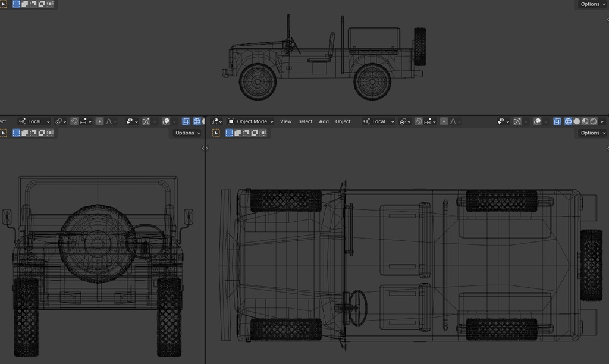
Task: Open the Object menu
Action: (x=343, y=121)
